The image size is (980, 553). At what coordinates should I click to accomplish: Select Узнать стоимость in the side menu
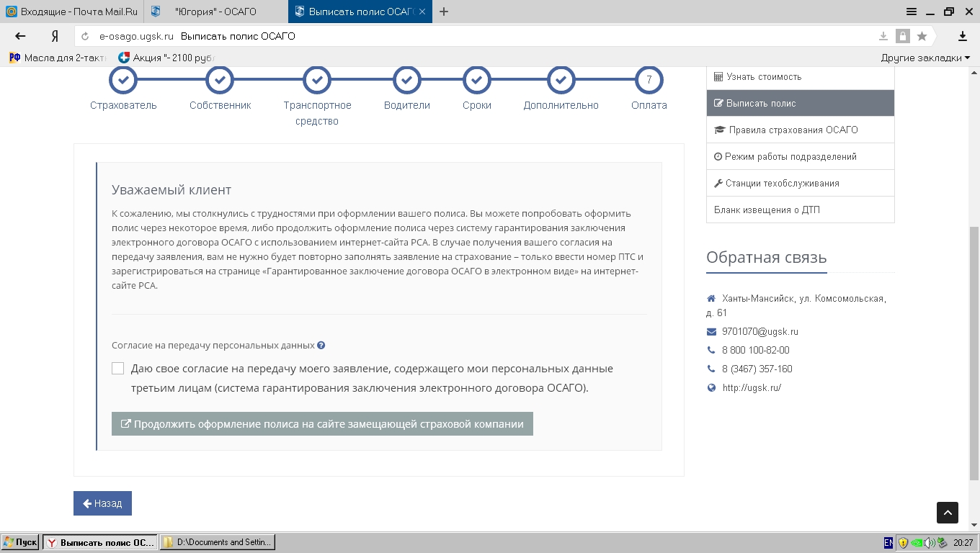[763, 76]
